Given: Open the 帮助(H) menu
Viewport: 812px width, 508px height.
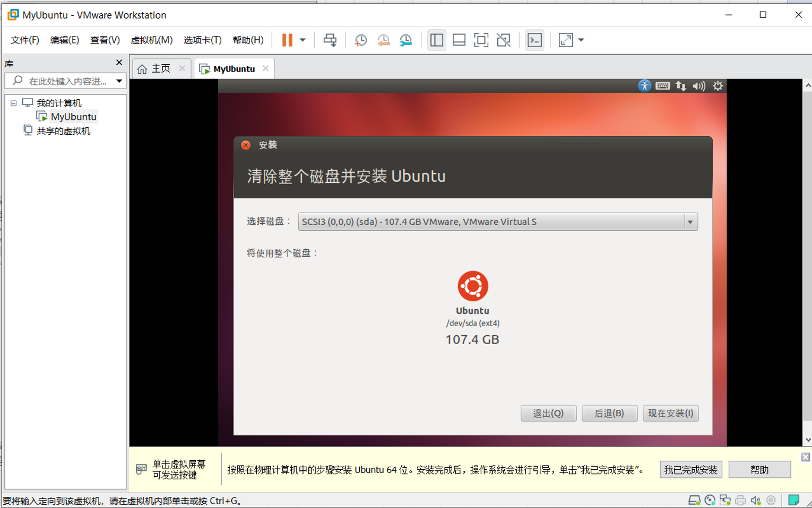Looking at the screenshot, I should click(x=248, y=40).
